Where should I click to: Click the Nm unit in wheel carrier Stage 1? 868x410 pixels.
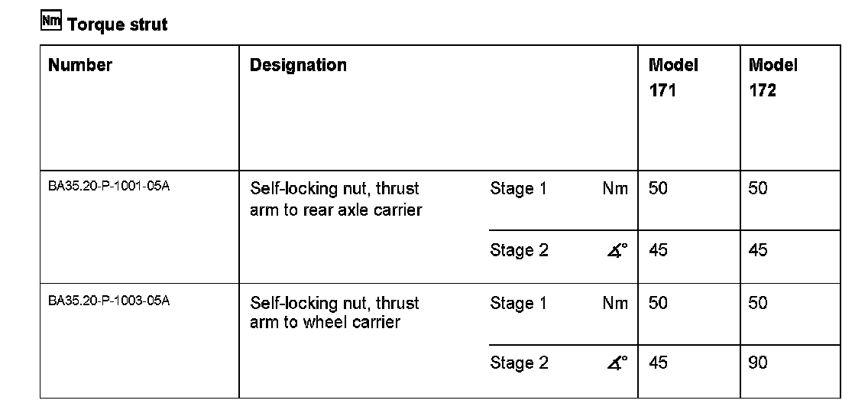pos(616,303)
